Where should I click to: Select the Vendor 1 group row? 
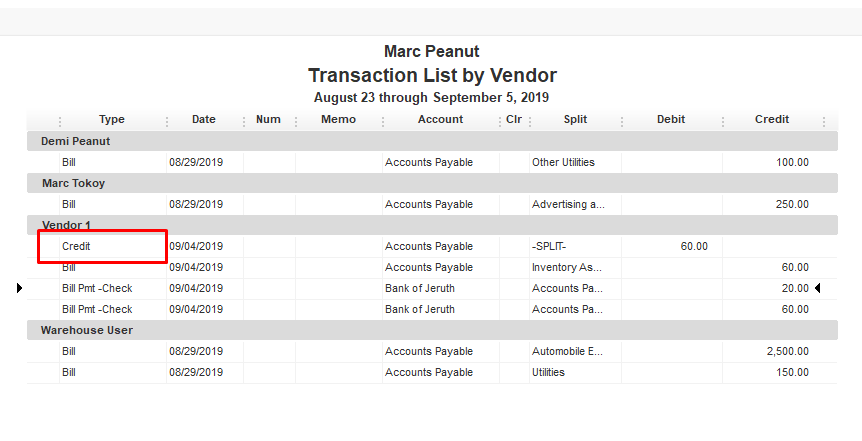[66, 225]
